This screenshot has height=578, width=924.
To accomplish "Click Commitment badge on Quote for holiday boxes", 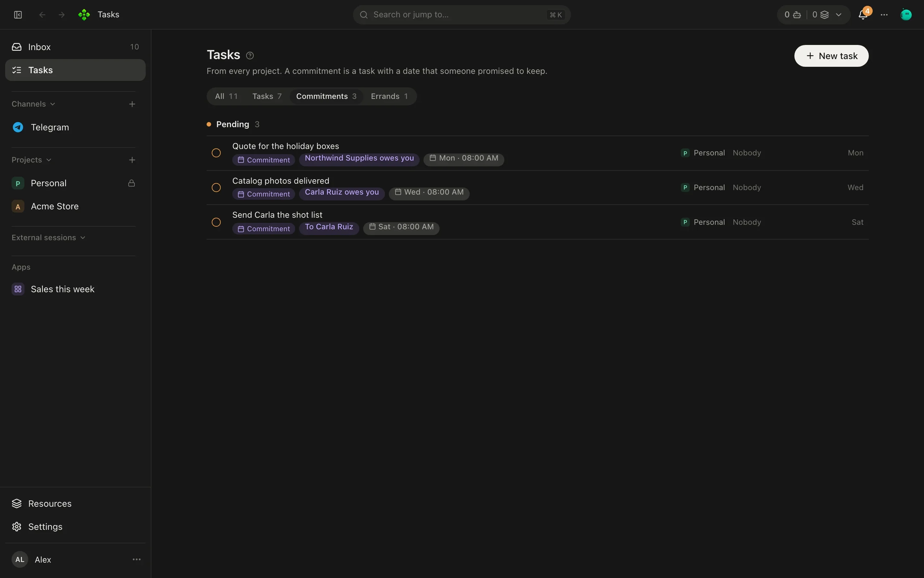I will pyautogui.click(x=264, y=160).
